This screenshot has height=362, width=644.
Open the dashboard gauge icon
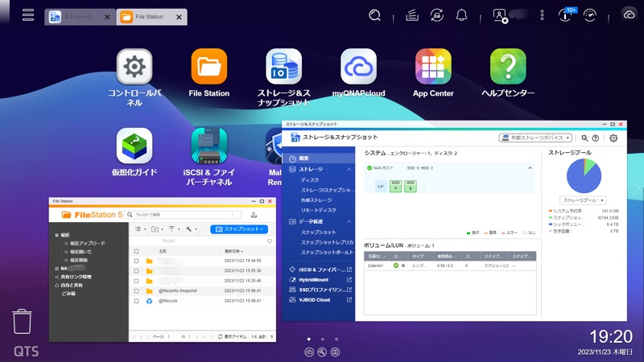pos(590,15)
